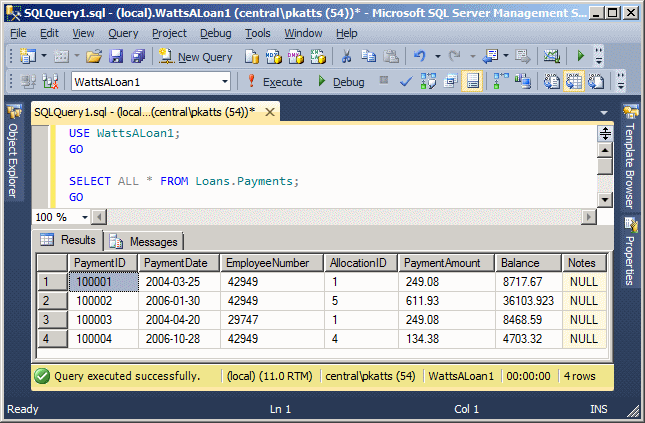This screenshot has width=645, height=423.
Task: Click the editor scroll up arrow
Action: [x=605, y=150]
